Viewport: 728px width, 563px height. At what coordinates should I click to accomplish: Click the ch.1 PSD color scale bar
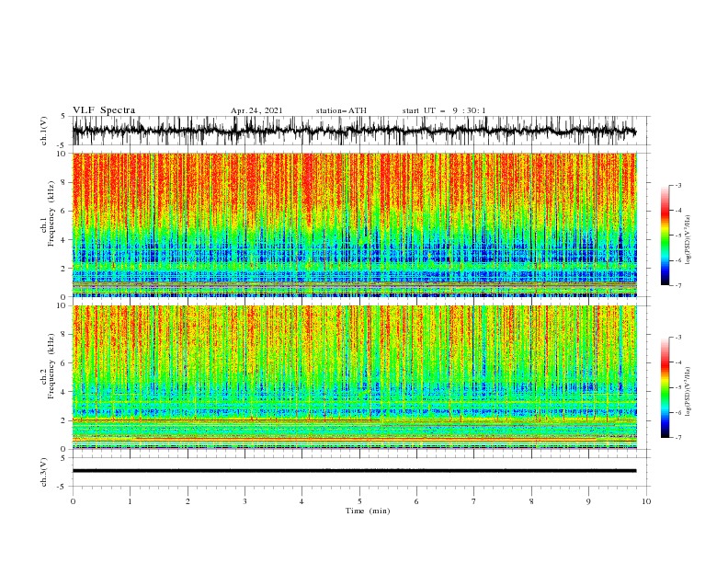[x=665, y=236]
